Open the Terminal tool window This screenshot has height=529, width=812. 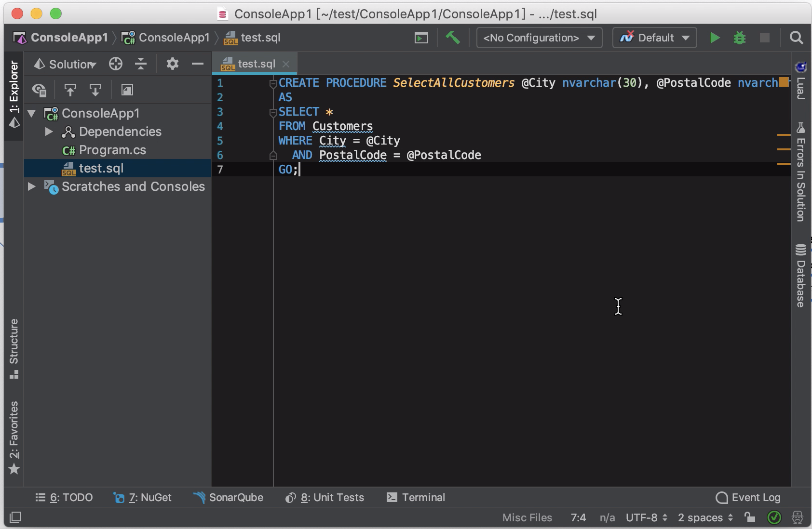tap(416, 498)
